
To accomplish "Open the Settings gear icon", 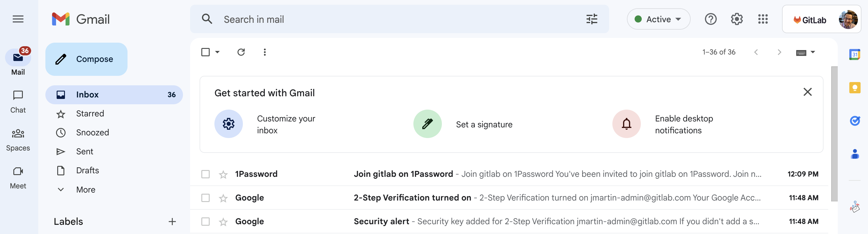I will (x=737, y=19).
